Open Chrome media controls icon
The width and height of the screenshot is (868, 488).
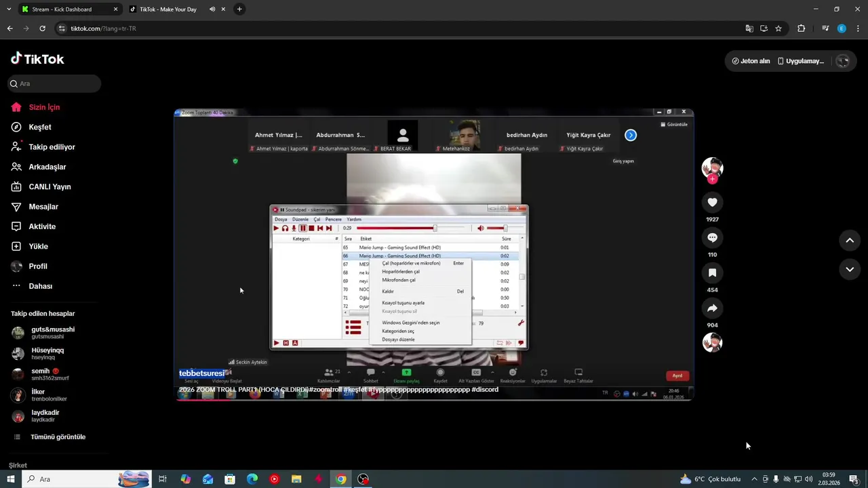point(825,28)
